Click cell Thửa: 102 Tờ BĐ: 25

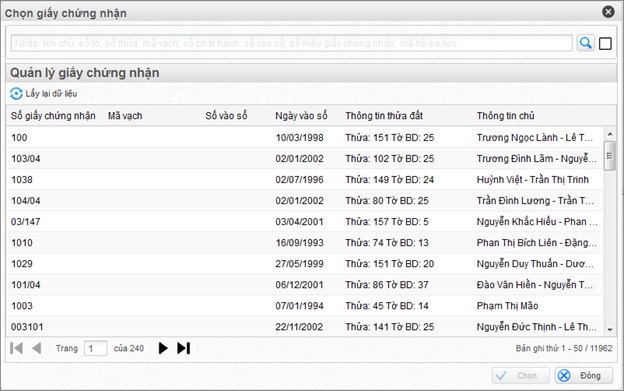click(x=390, y=159)
